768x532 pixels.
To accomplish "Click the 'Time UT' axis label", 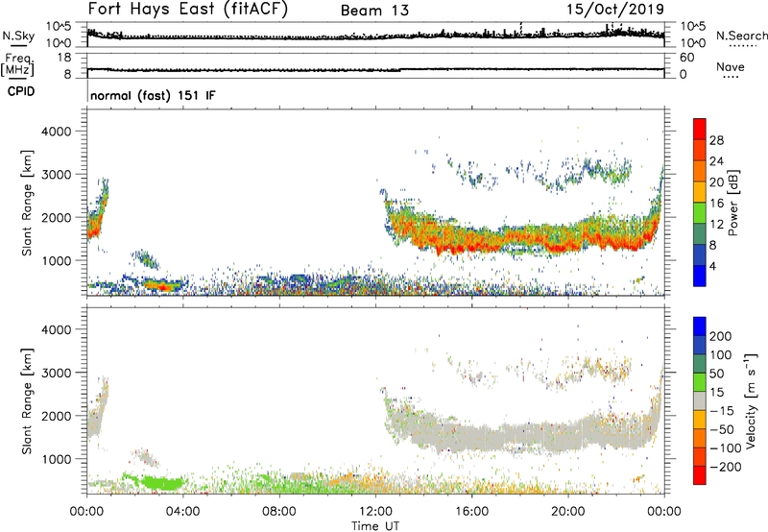I will click(375, 526).
